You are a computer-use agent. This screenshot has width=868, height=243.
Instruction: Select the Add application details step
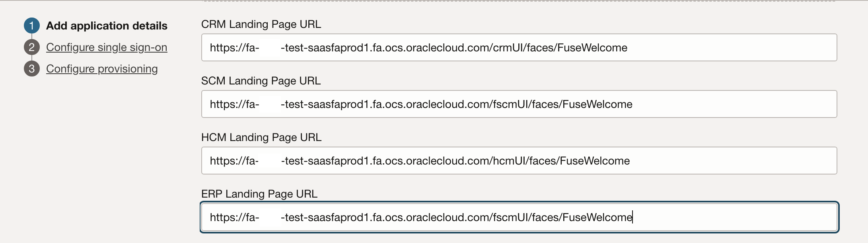[107, 25]
